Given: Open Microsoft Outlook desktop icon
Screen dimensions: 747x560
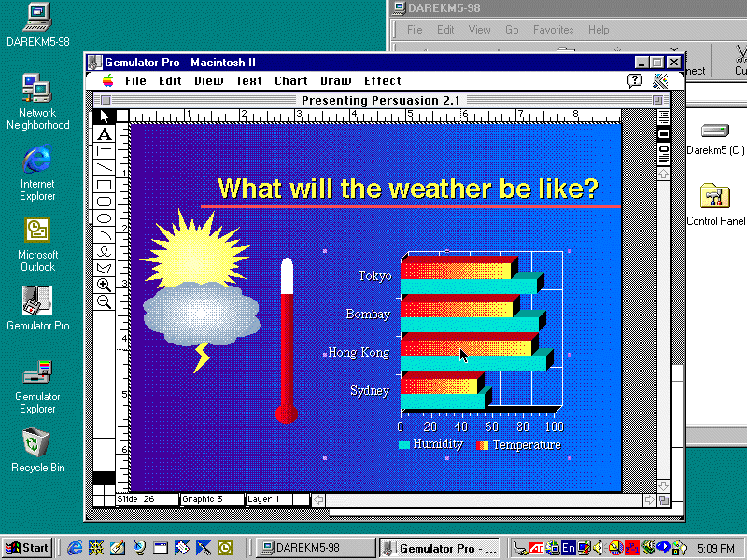Looking at the screenshot, I should click(37, 245).
